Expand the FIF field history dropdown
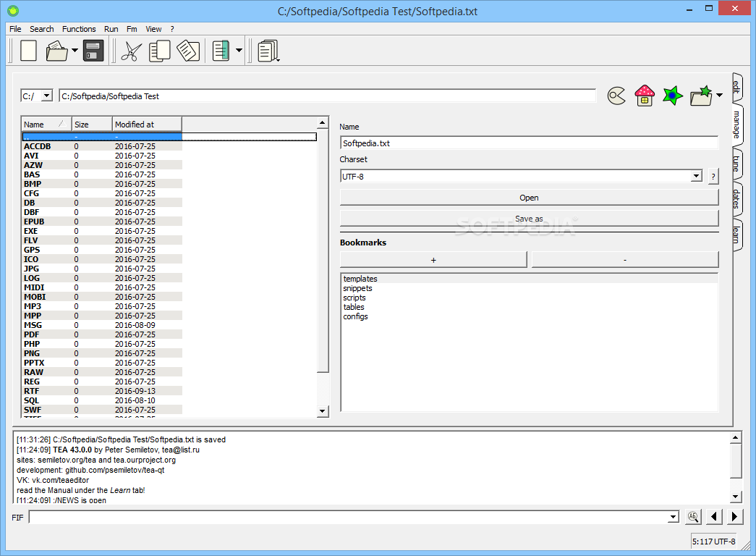This screenshot has width=756, height=556. (673, 518)
